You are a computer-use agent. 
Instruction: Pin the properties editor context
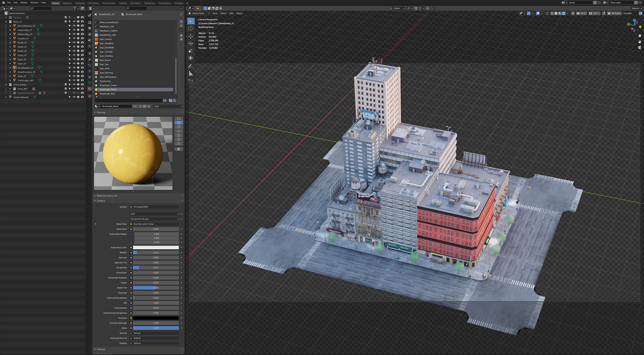click(x=181, y=14)
